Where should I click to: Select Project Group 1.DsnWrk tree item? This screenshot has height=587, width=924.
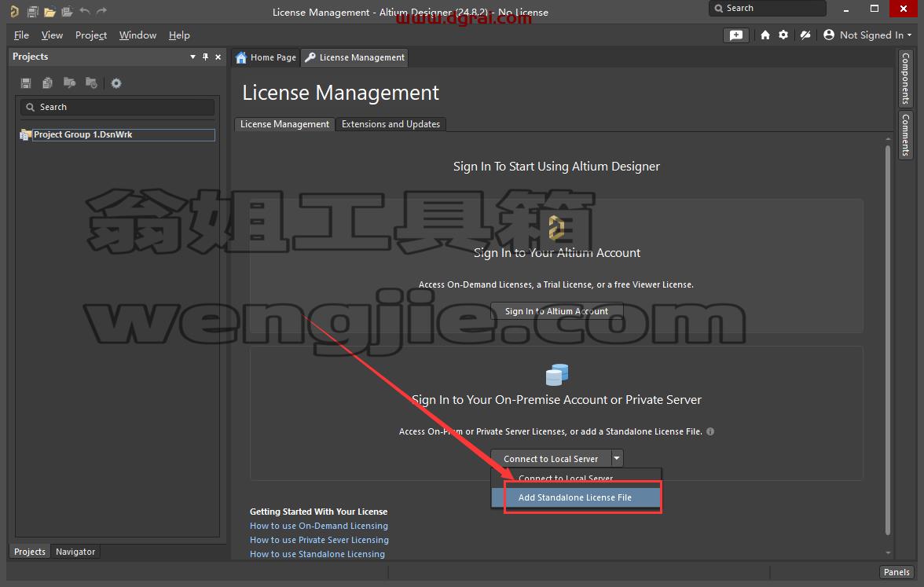[x=117, y=135]
